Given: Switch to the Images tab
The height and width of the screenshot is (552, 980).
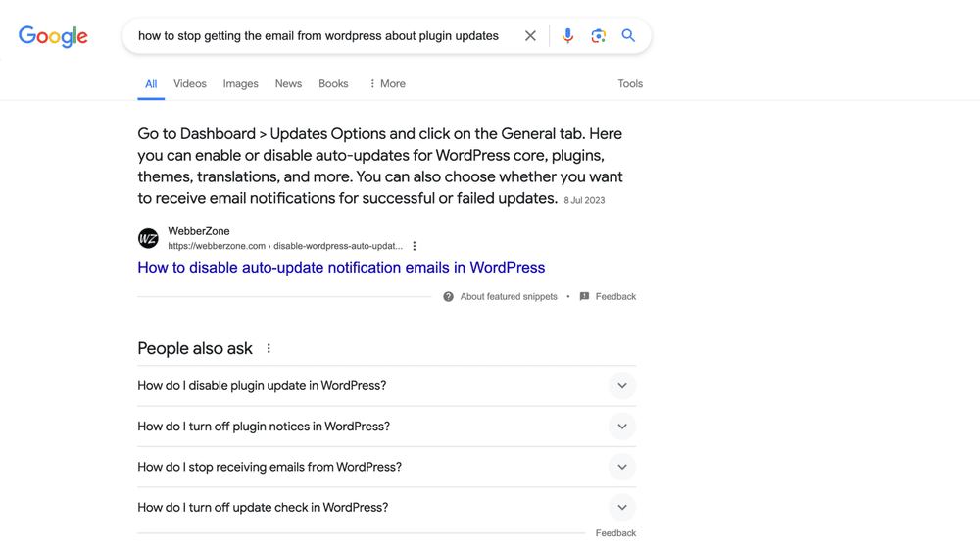Looking at the screenshot, I should tap(241, 83).
